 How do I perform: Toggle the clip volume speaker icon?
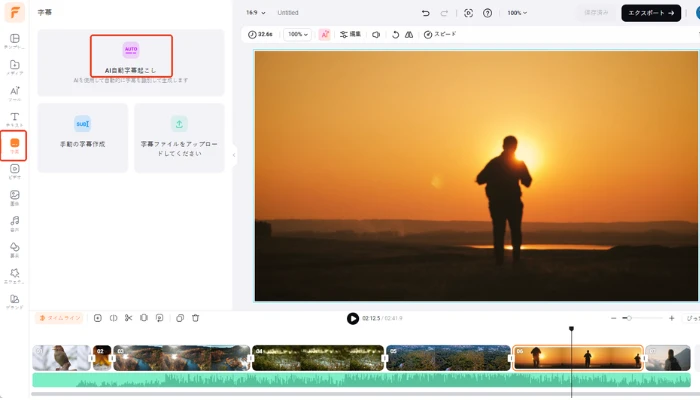tap(376, 34)
